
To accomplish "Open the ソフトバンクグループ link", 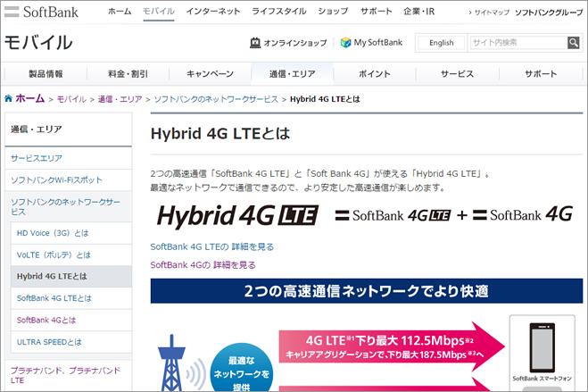I will click(549, 13).
